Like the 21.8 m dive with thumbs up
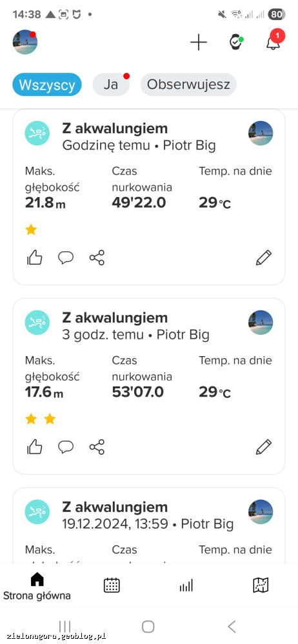Screen dimensions: 298x644 click(35, 258)
